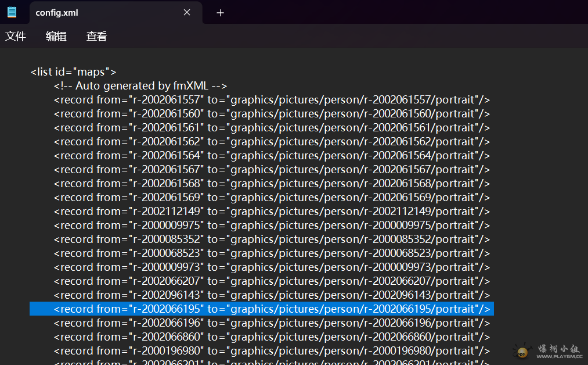Open the 编辑 menu
The width and height of the screenshot is (588, 365).
click(x=56, y=37)
